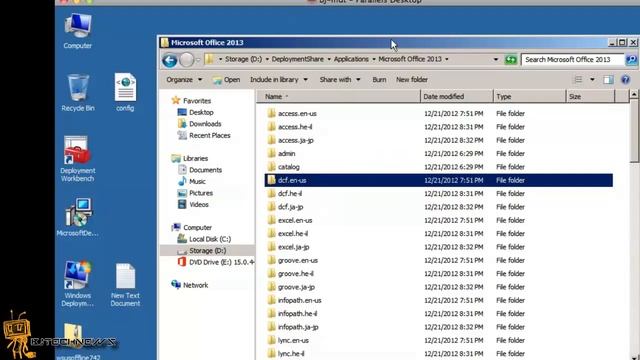
Task: Open Pictures library
Action: (196, 193)
